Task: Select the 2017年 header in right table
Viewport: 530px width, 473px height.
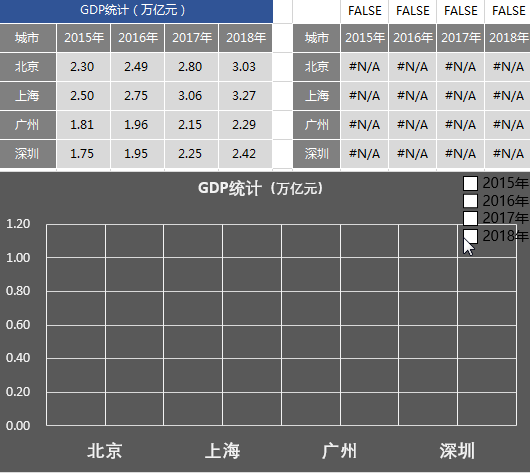Action: [x=460, y=38]
